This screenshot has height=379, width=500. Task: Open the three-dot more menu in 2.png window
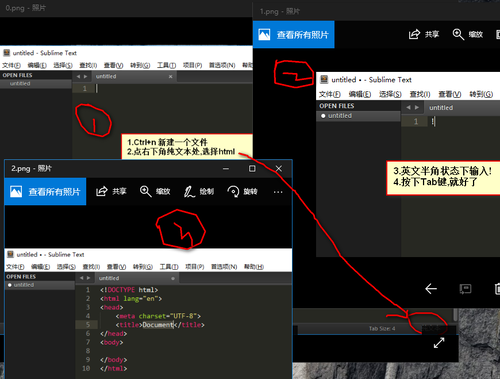point(278,192)
